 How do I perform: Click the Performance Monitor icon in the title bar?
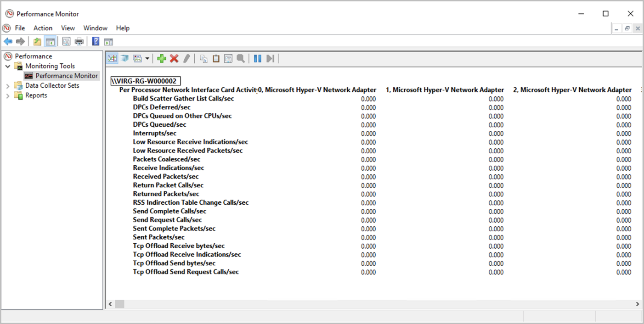pos(9,14)
